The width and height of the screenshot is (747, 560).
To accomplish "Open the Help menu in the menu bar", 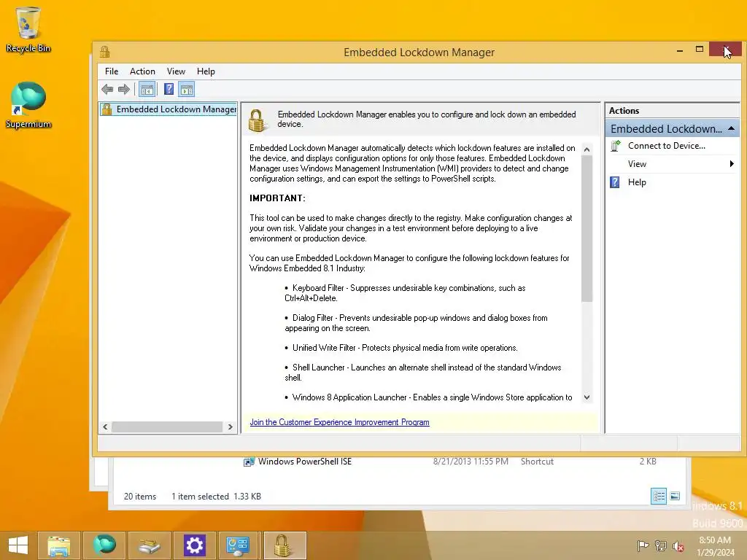I will (206, 71).
